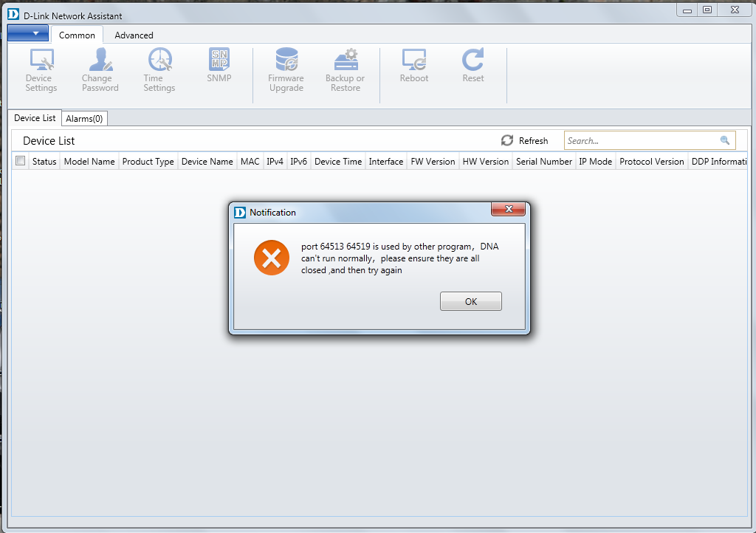This screenshot has width=756, height=533.
Task: Open Backup or Restore
Action: [x=346, y=70]
